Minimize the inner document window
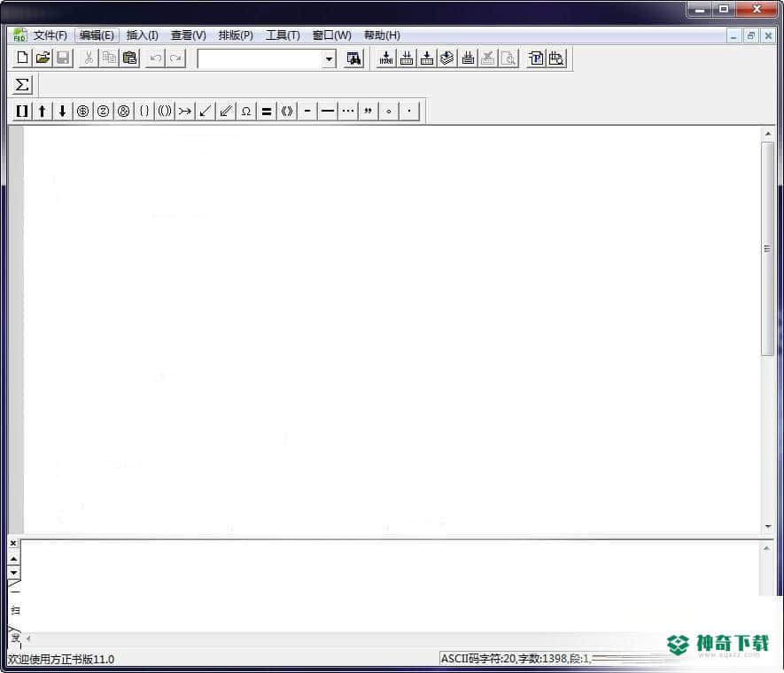Viewport: 784px width, 673px height. (x=734, y=35)
